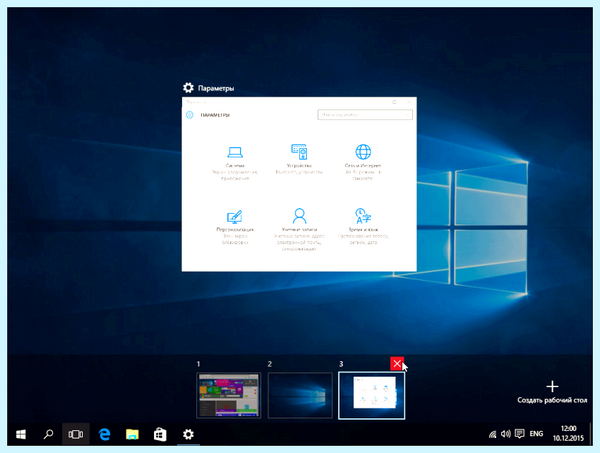Open the Personalization settings icon
The image size is (600, 453).
pos(235,217)
